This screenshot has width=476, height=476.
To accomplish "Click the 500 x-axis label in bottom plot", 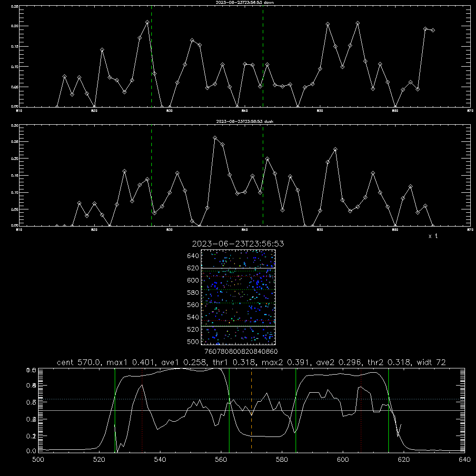I will [x=38, y=460].
